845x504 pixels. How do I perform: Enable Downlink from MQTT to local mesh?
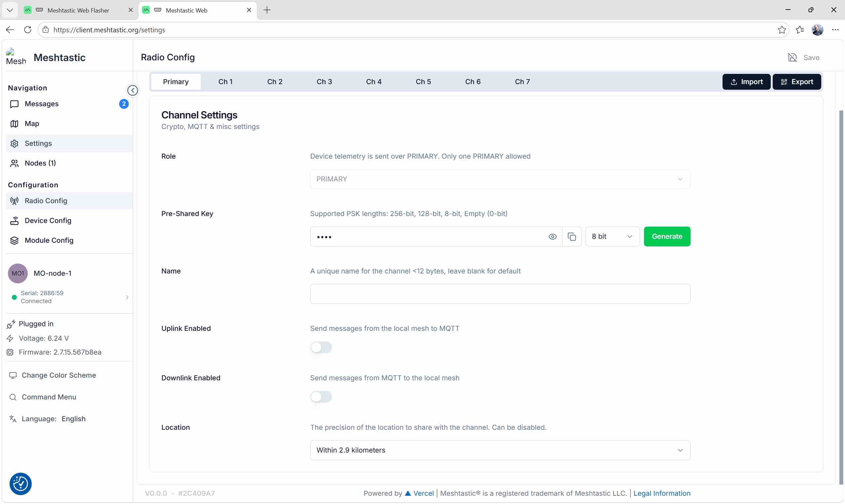(x=321, y=397)
